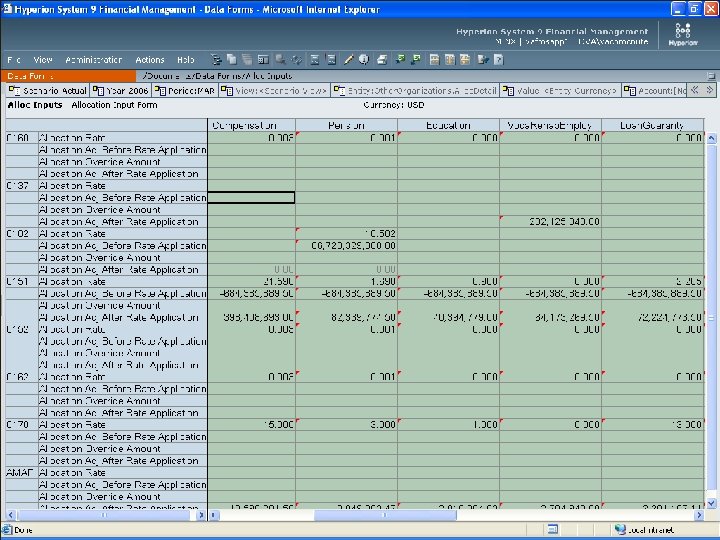Click the double left arrow on POV bar
Image resolution: width=720 pixels, height=540 pixels.
695,90
